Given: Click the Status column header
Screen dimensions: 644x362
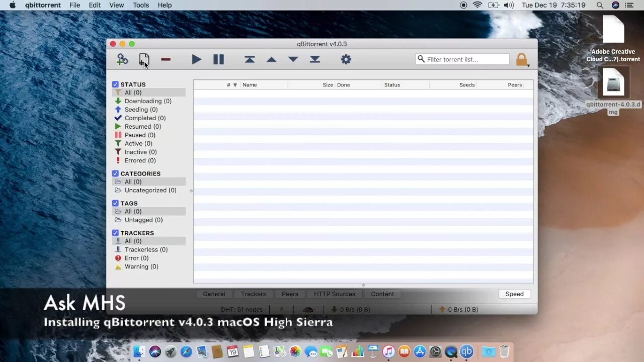Looking at the screenshot, I should [x=406, y=85].
